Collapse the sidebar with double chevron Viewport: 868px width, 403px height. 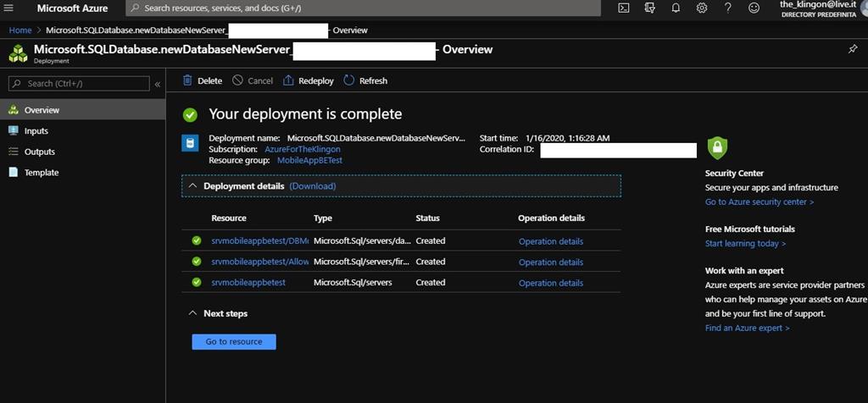coord(157,84)
